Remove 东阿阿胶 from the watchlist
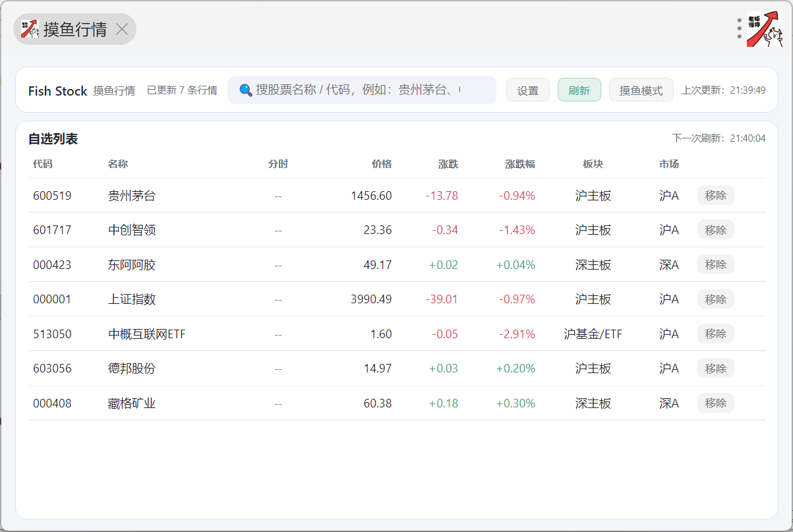The height and width of the screenshot is (532, 793). pos(715,264)
